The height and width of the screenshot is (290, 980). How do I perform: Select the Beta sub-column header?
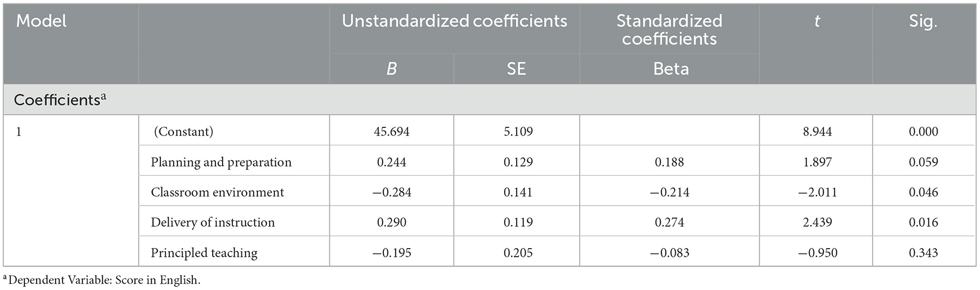point(671,69)
